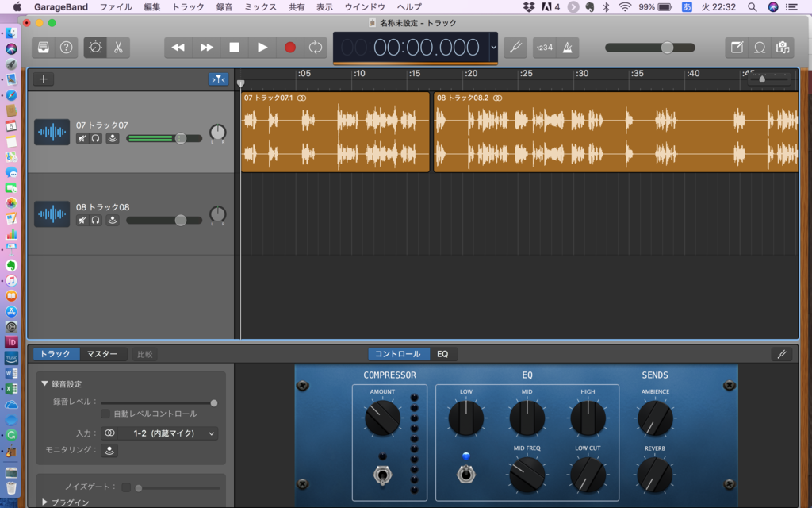This screenshot has height=508, width=812.
Task: Collapse the 録音設定 section
Action: coord(44,383)
